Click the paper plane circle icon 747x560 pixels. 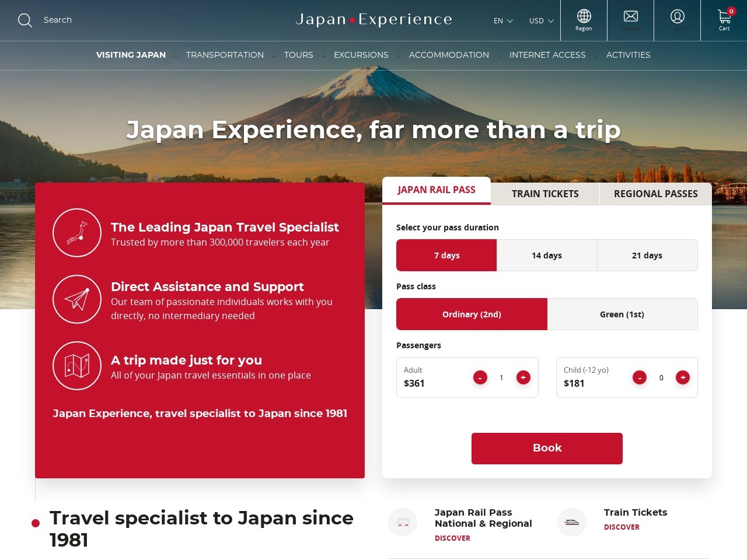click(x=77, y=299)
